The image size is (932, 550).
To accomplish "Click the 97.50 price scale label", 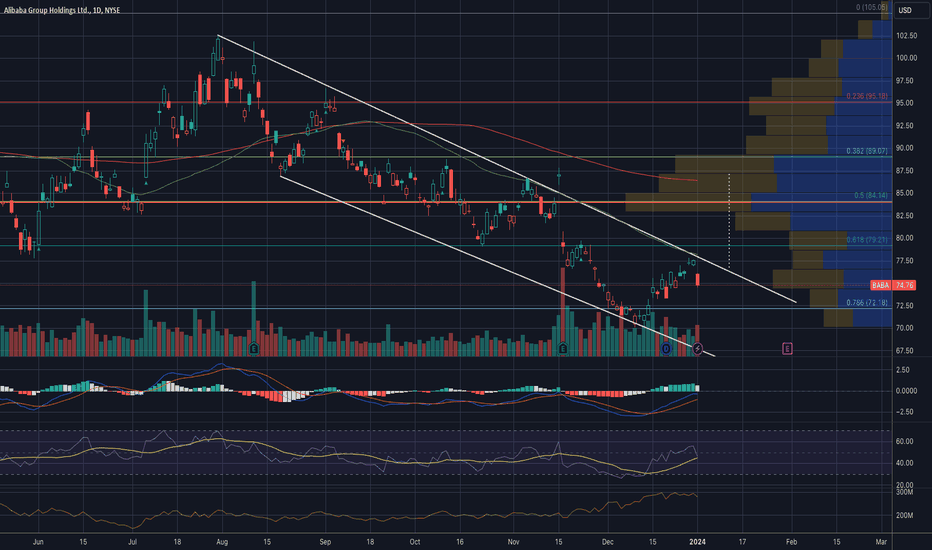I will [905, 81].
